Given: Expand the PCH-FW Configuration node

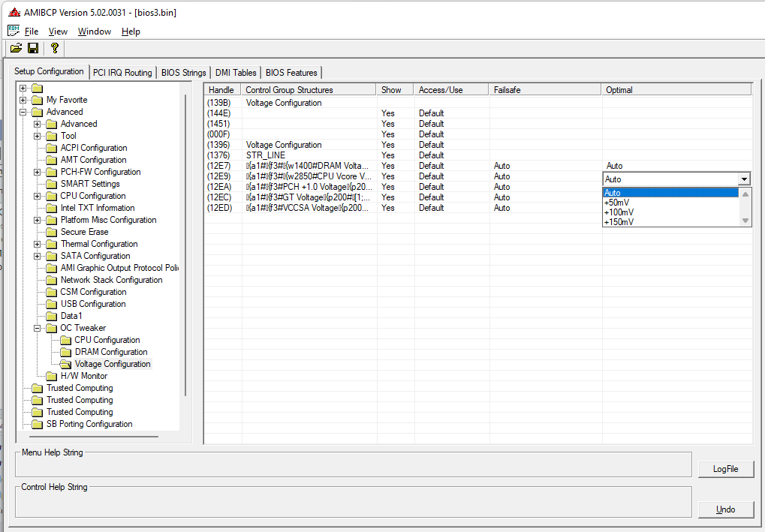Looking at the screenshot, I should click(37, 172).
